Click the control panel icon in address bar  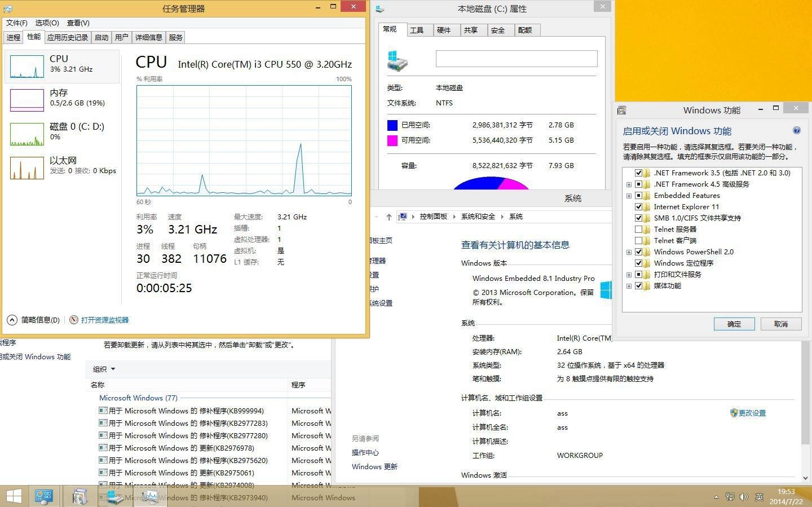[403, 217]
